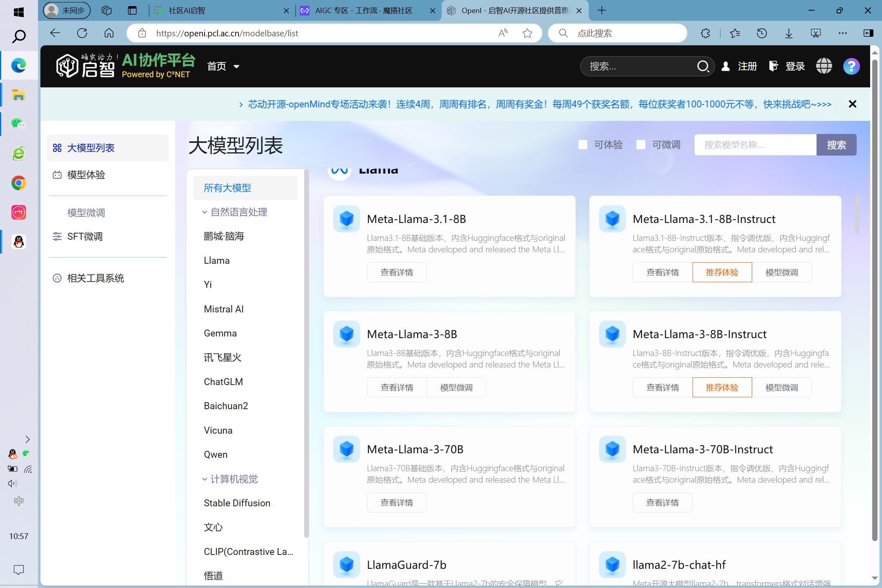Switch language with globe icon
882x588 pixels.
[824, 66]
